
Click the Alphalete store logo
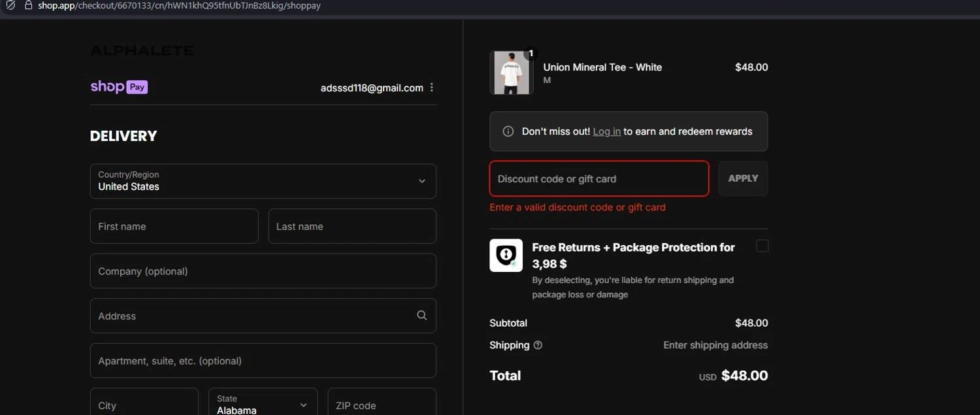pyautogui.click(x=142, y=50)
